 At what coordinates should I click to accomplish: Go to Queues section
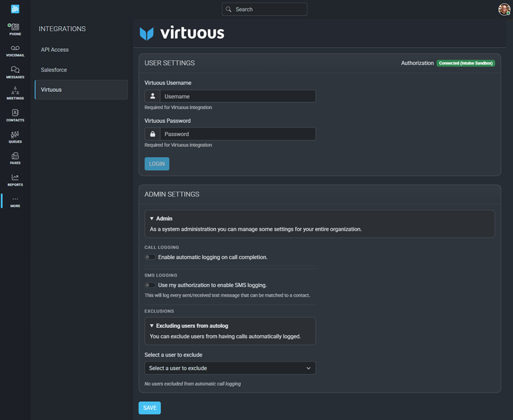(x=15, y=137)
